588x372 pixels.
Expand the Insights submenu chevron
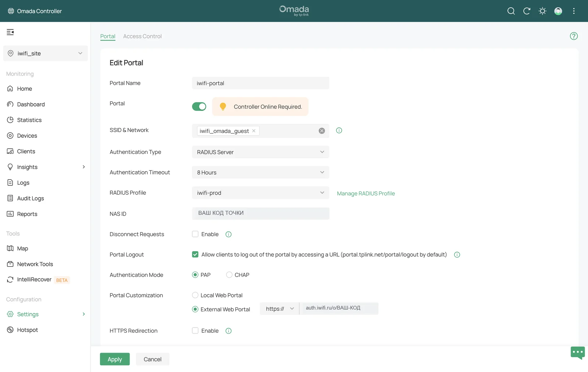click(84, 167)
